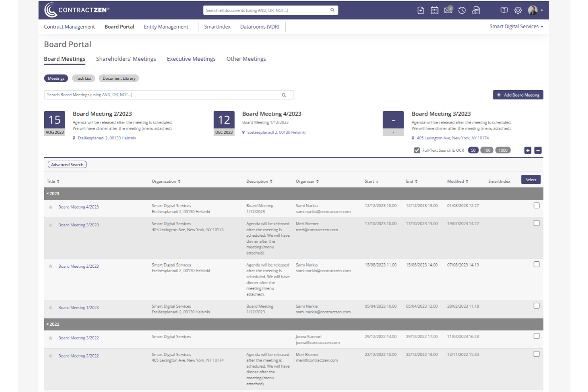
Task: Open SmartIndex in the navigation
Action: point(217,27)
